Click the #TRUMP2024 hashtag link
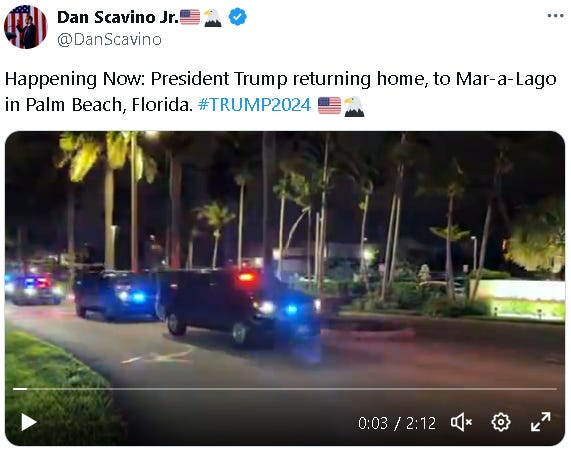Screen dimensions: 571x464 click(255, 105)
